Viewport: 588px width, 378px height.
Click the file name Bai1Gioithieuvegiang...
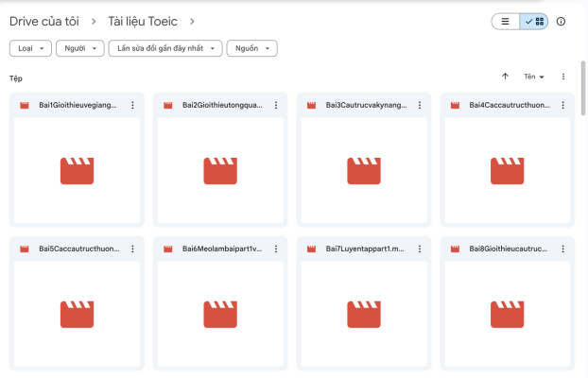(x=78, y=106)
